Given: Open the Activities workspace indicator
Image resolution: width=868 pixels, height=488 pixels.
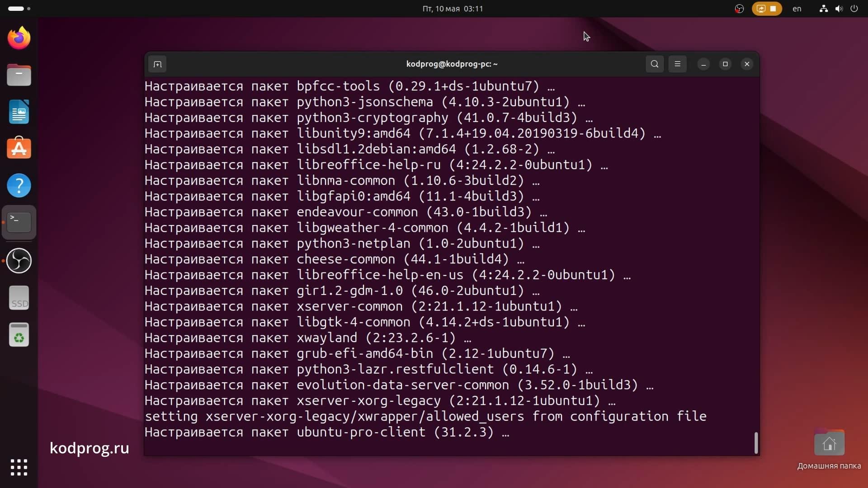Looking at the screenshot, I should click(x=19, y=9).
